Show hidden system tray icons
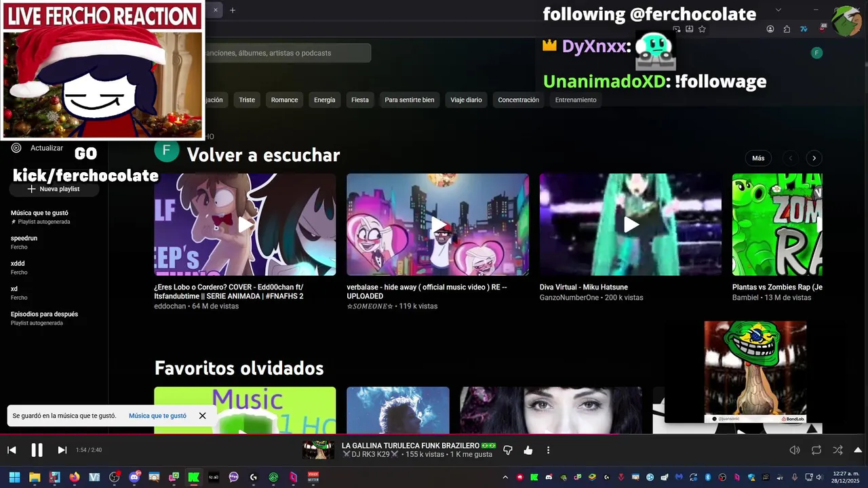 point(505,477)
